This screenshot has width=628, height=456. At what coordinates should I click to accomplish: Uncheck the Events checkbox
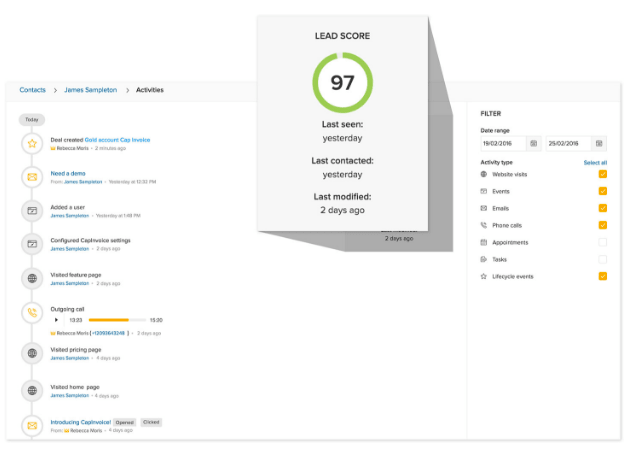point(602,191)
